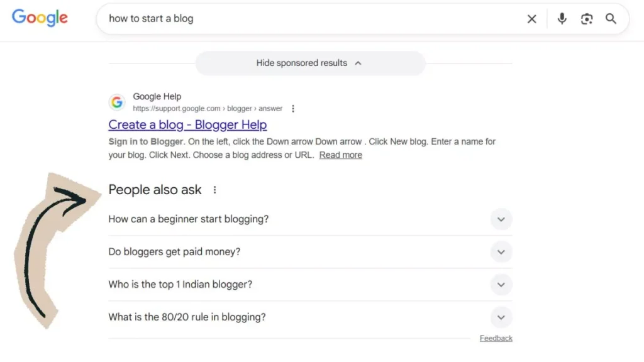Click the "Google Help" site name
Screen dimensions: 644x362
pyautogui.click(x=157, y=96)
